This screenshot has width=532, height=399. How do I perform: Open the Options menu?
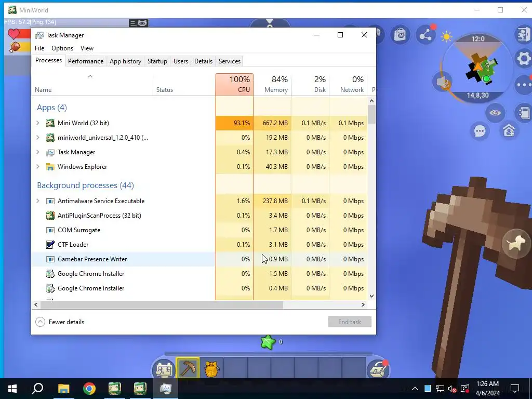point(62,48)
